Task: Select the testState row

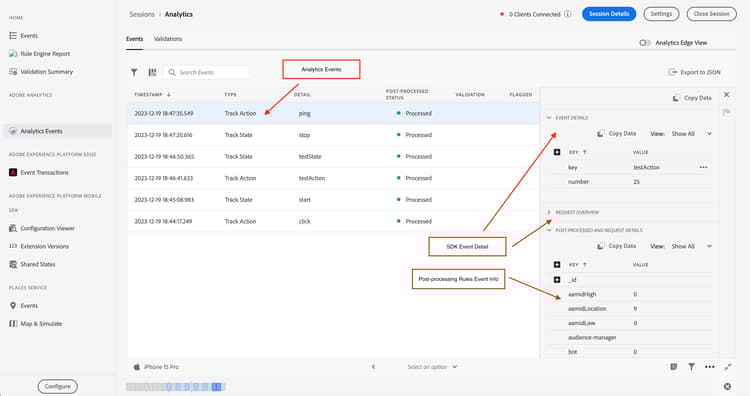Action: (333, 156)
